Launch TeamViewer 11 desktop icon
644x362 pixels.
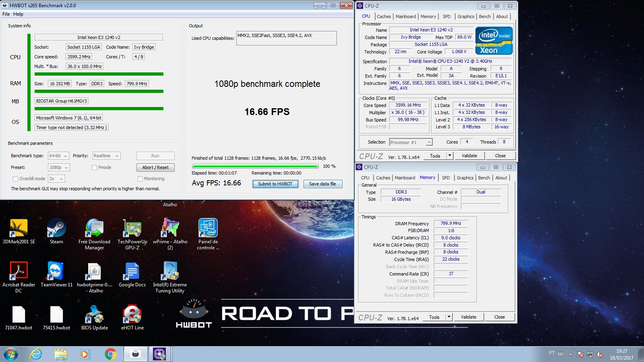[x=56, y=274]
